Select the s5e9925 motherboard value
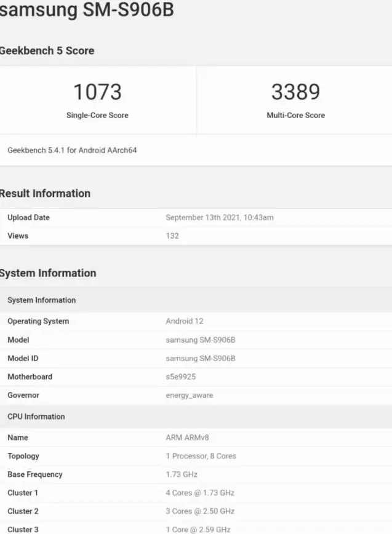The image size is (392, 534). (181, 377)
